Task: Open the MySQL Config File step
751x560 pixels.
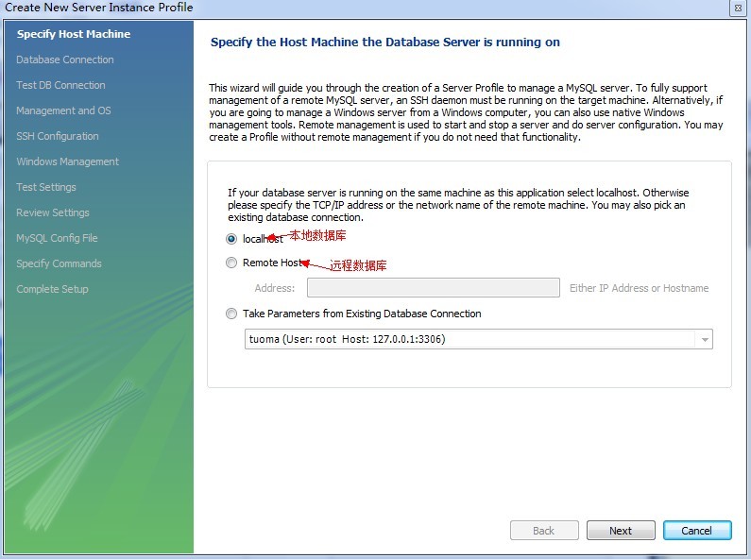Action: click(x=57, y=238)
